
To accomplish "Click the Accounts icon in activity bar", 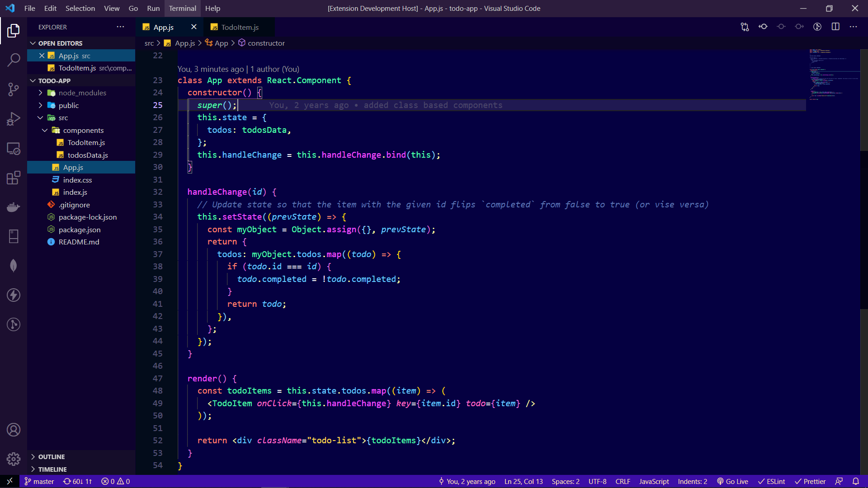I will tap(14, 430).
